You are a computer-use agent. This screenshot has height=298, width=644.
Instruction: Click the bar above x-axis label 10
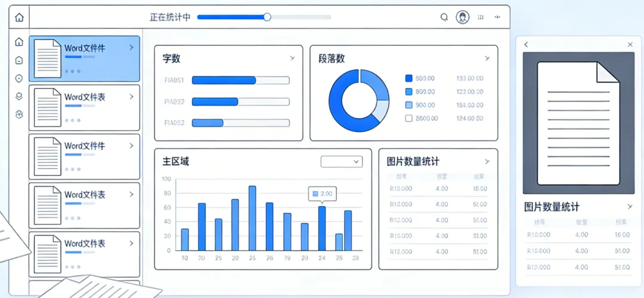point(185,239)
